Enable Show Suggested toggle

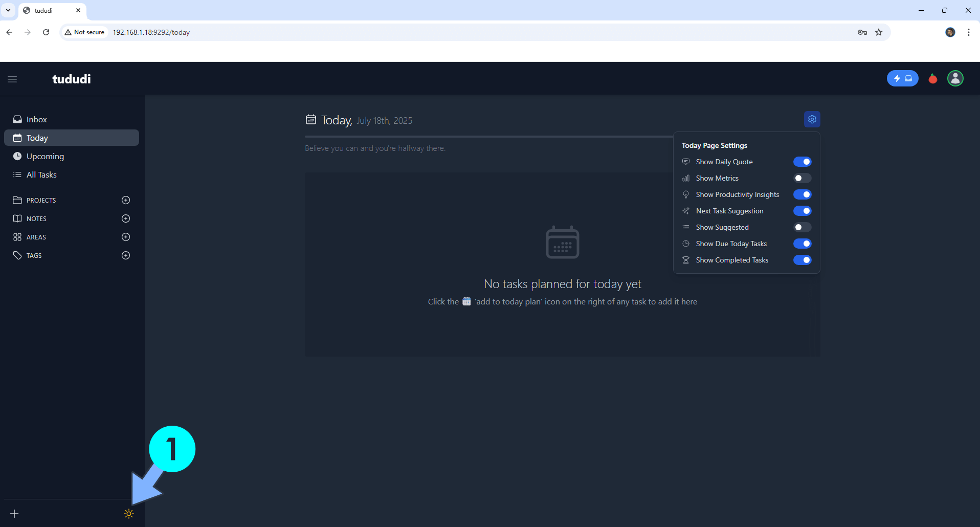click(803, 227)
